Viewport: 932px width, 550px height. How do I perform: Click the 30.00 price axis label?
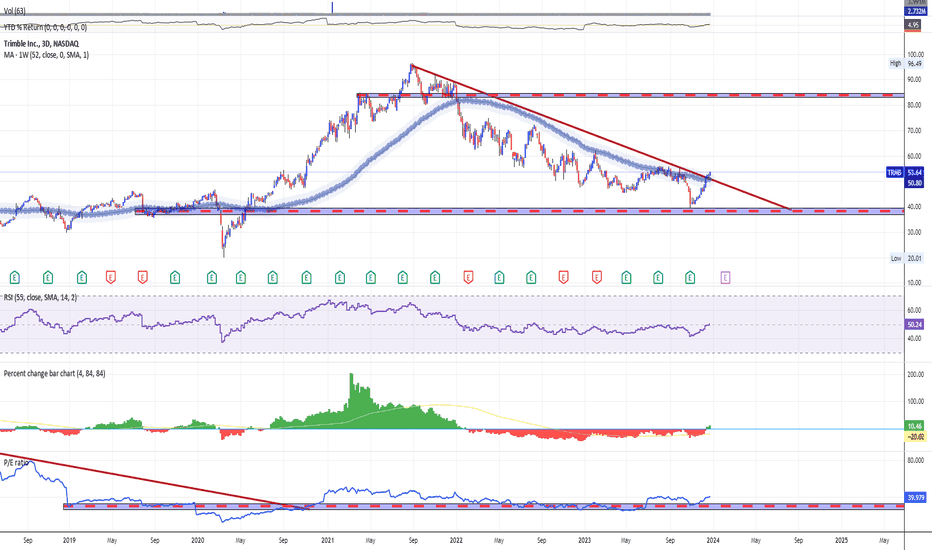pos(914,232)
